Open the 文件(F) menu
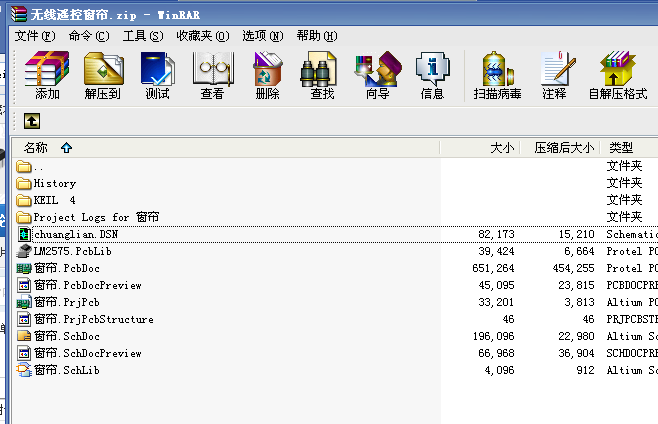The height and width of the screenshot is (424, 658). (x=35, y=36)
